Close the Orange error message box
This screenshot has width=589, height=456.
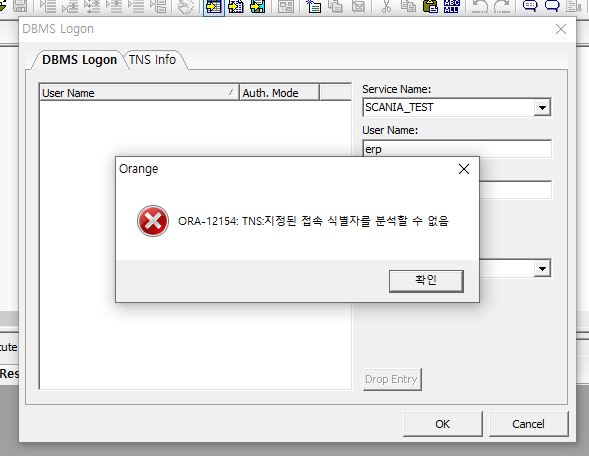[x=464, y=169]
